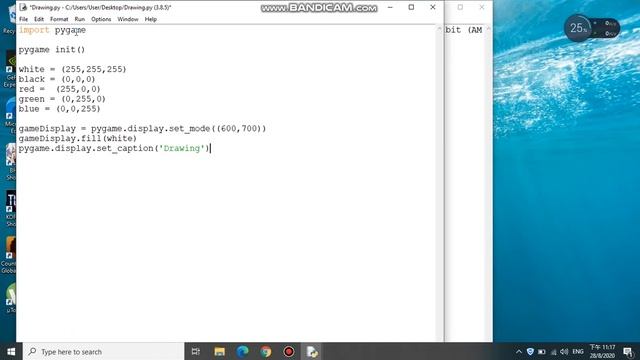
Task: Open the File menu in IDLE
Action: click(x=24, y=19)
